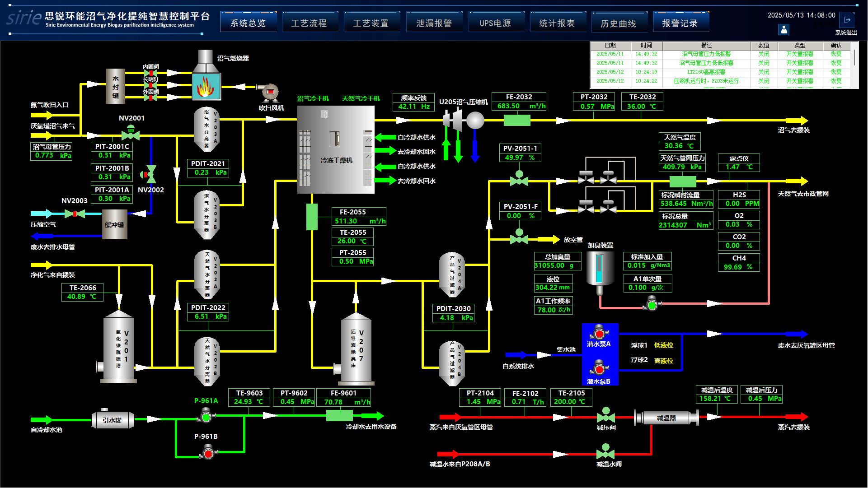This screenshot has height=488, width=868.
Task: Click the odorant dosing pump icon
Action: [x=652, y=304]
